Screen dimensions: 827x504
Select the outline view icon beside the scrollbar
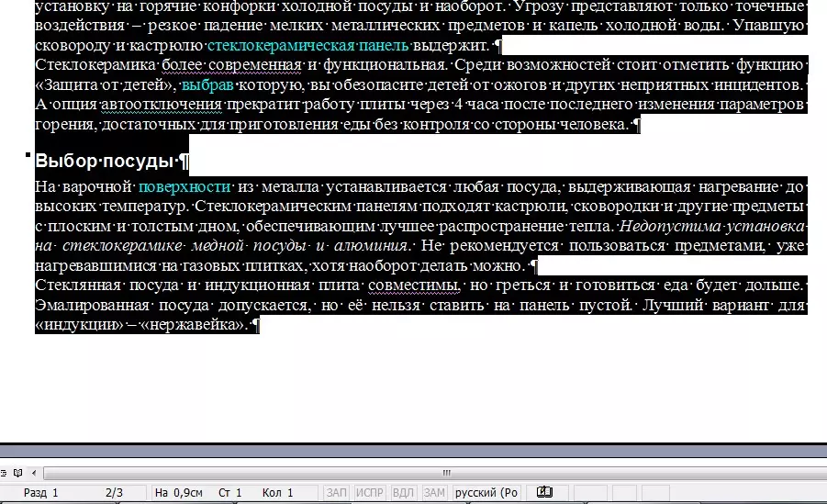pos(3,473)
